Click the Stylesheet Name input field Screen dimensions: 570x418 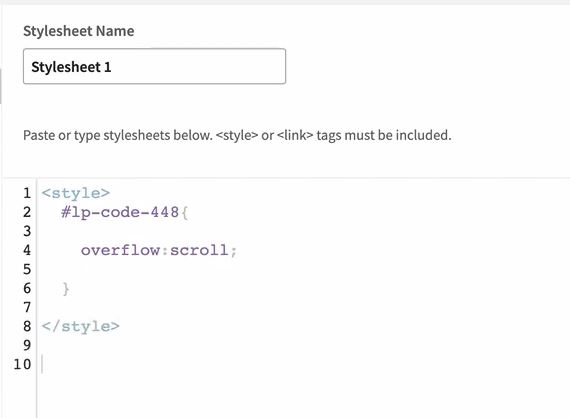pos(154,66)
